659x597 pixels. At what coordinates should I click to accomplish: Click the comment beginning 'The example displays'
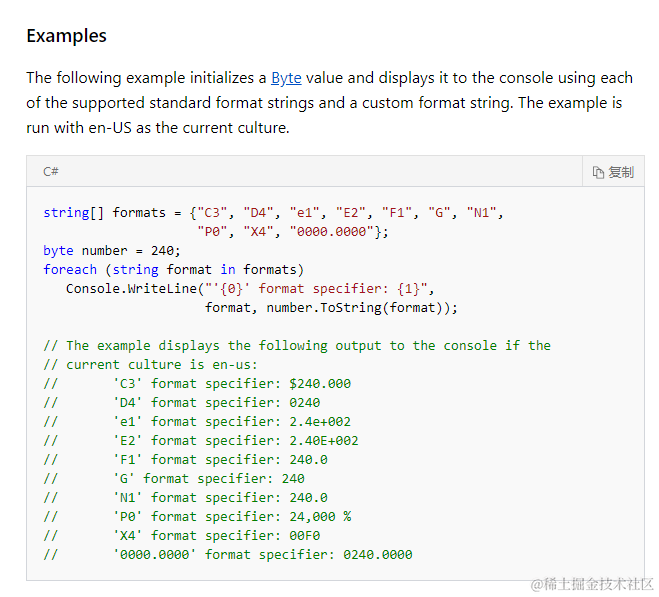(297, 346)
